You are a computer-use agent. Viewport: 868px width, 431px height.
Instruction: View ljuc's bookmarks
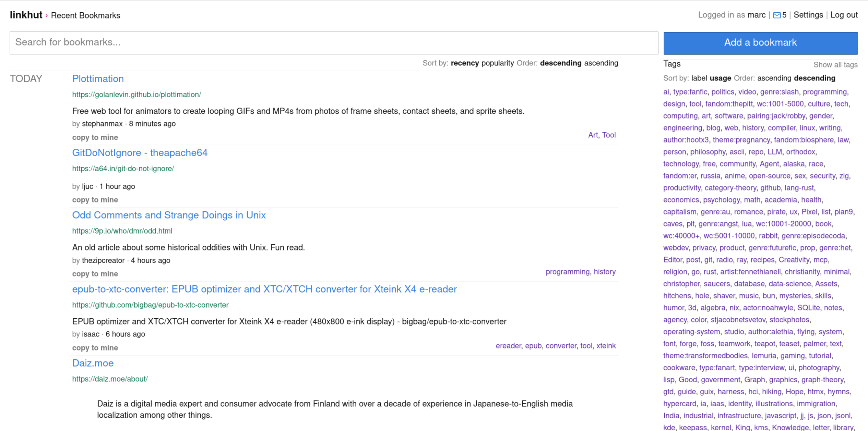tap(87, 186)
